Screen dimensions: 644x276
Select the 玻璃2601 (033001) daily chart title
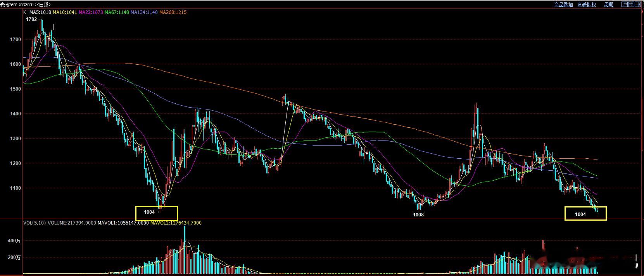pyautogui.click(x=25, y=5)
